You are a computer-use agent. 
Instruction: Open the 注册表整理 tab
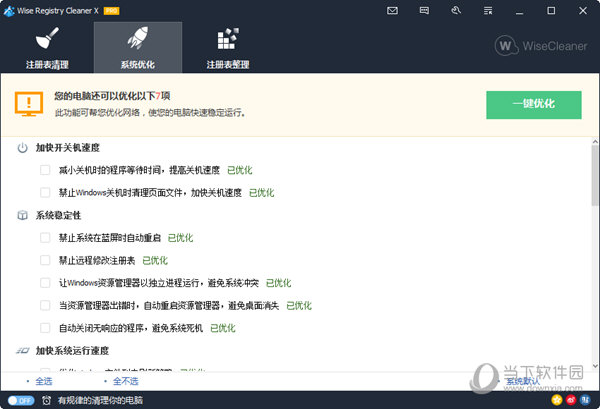[228, 47]
